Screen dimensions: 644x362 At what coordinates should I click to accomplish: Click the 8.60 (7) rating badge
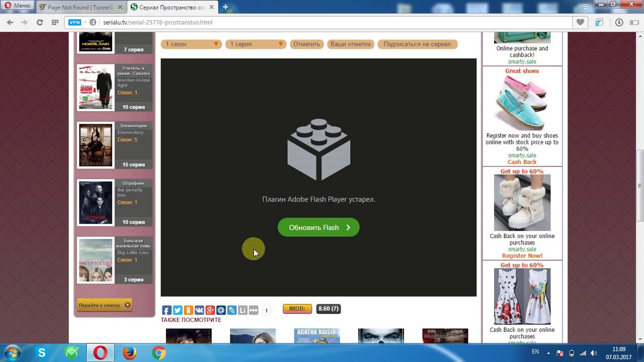329,309
